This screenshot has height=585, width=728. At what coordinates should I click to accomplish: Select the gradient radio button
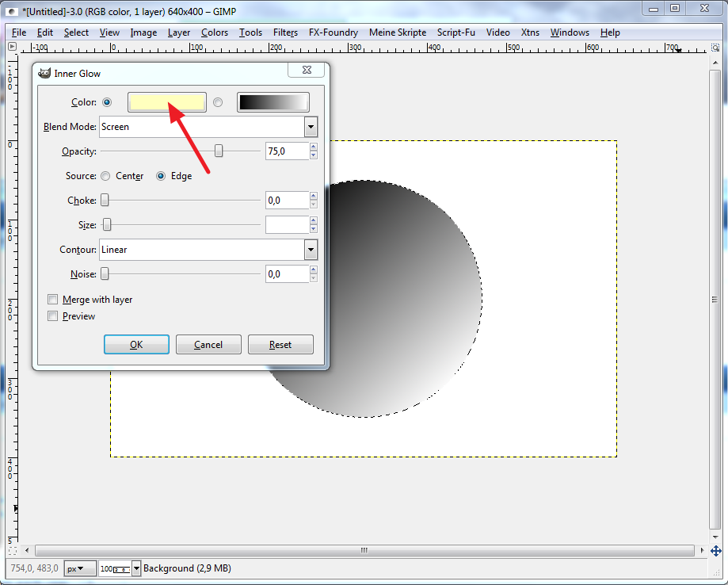[x=218, y=102]
